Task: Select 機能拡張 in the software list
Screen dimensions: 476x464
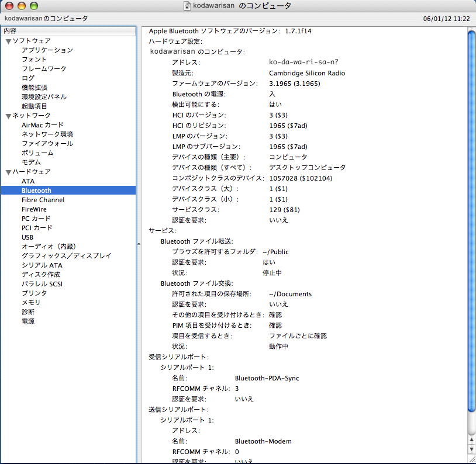Action: pyautogui.click(x=35, y=88)
